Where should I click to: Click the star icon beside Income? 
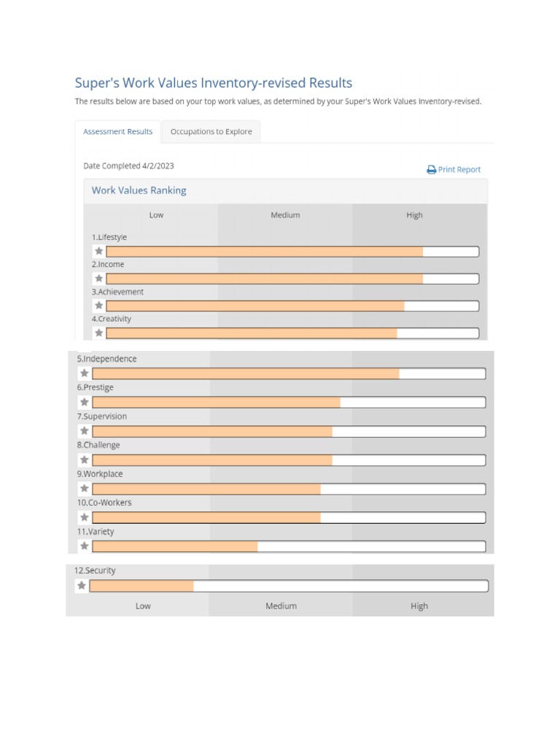99,279
